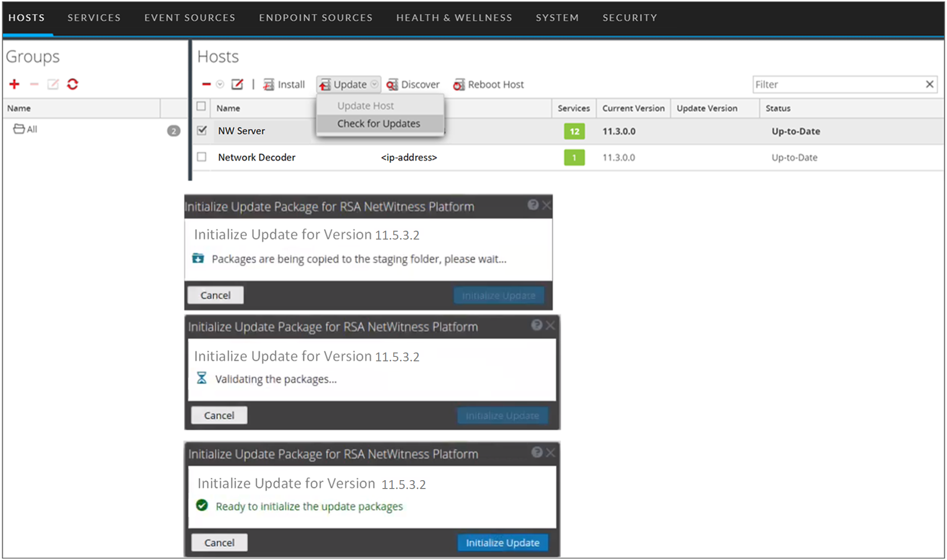The image size is (947, 560).
Task: Choose Check for Updates from the menu
Action: click(x=378, y=123)
